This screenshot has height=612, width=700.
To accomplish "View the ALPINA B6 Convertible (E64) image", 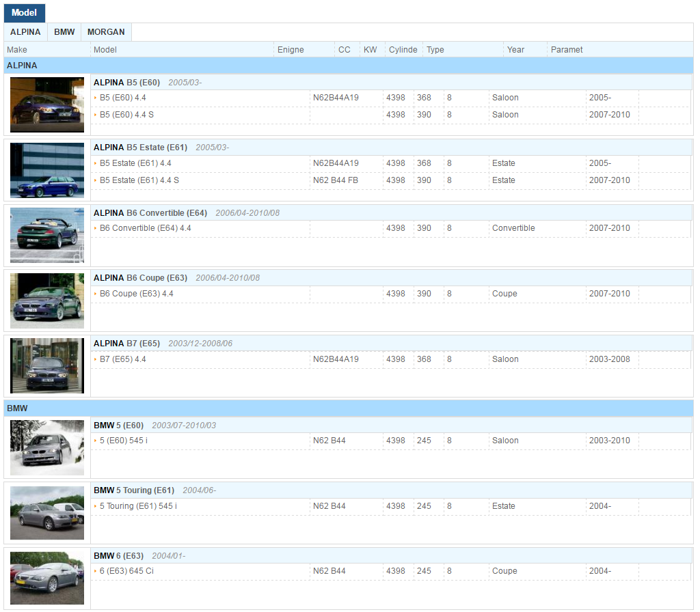I will [x=47, y=236].
